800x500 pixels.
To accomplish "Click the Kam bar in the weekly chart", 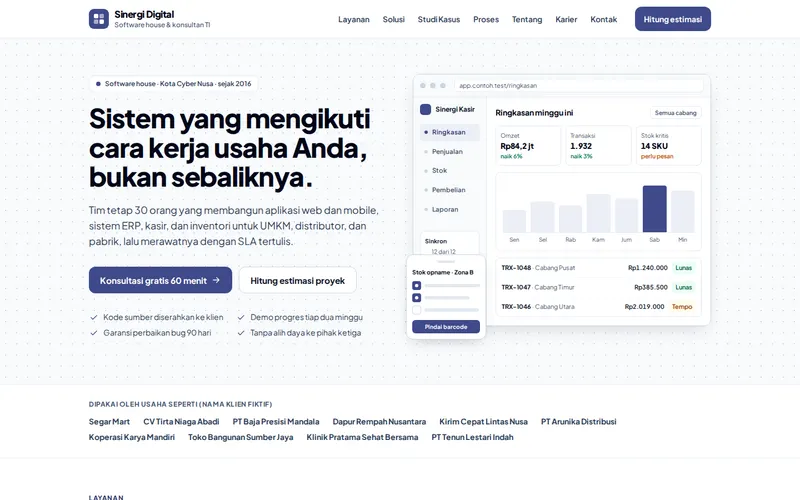I will click(598, 213).
